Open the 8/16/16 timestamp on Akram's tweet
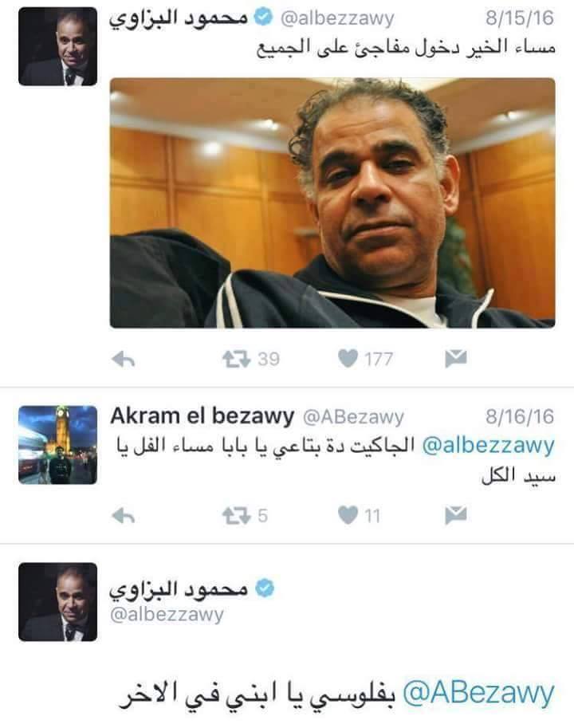 [x=520, y=416]
